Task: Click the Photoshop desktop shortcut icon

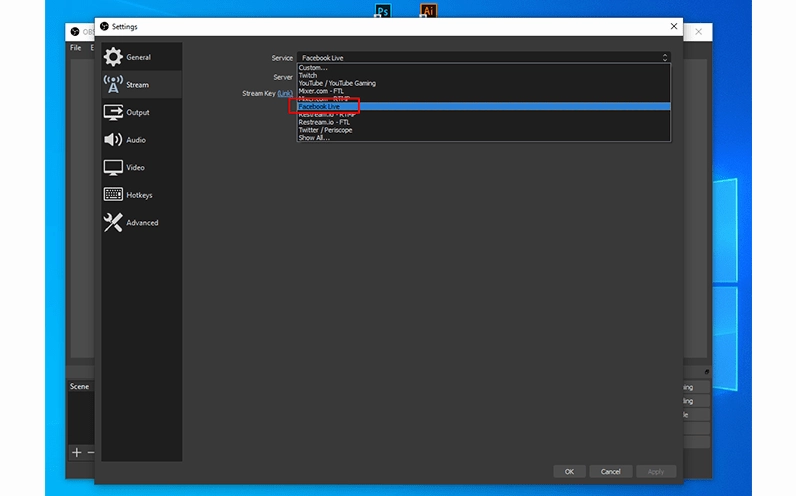Action: pos(382,11)
